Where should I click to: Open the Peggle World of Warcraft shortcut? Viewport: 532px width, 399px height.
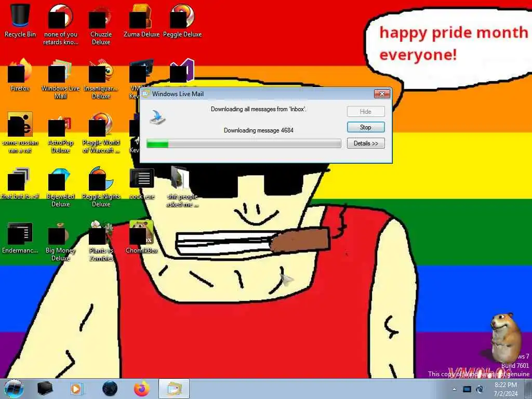click(x=101, y=132)
